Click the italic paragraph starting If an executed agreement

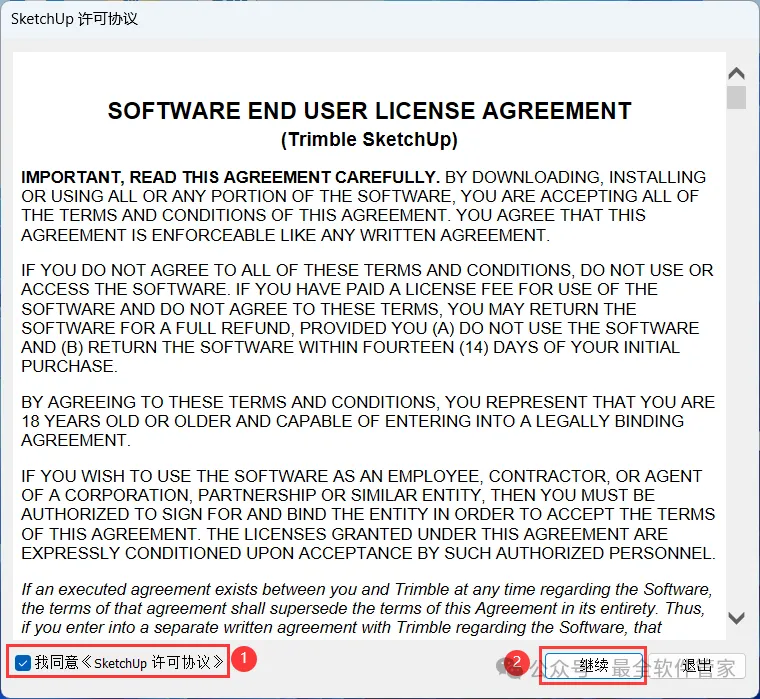367,608
